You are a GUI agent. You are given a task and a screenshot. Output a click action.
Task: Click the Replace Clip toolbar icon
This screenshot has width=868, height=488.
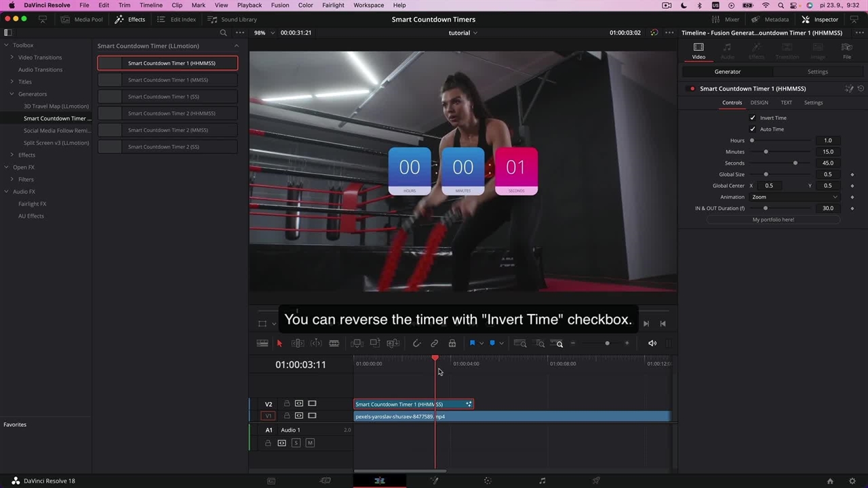[393, 344]
